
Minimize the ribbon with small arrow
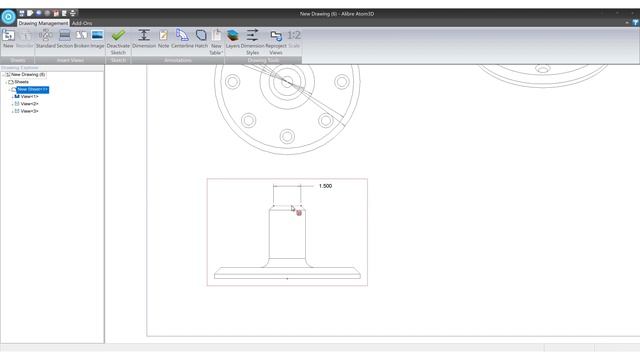tap(627, 23)
